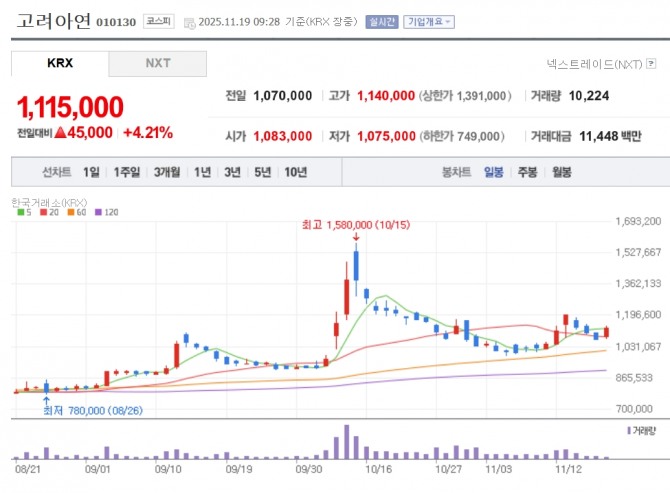Click the 상한가 1,391,000 text
Viewport: 670px width, 493px height.
pyautogui.click(x=465, y=96)
